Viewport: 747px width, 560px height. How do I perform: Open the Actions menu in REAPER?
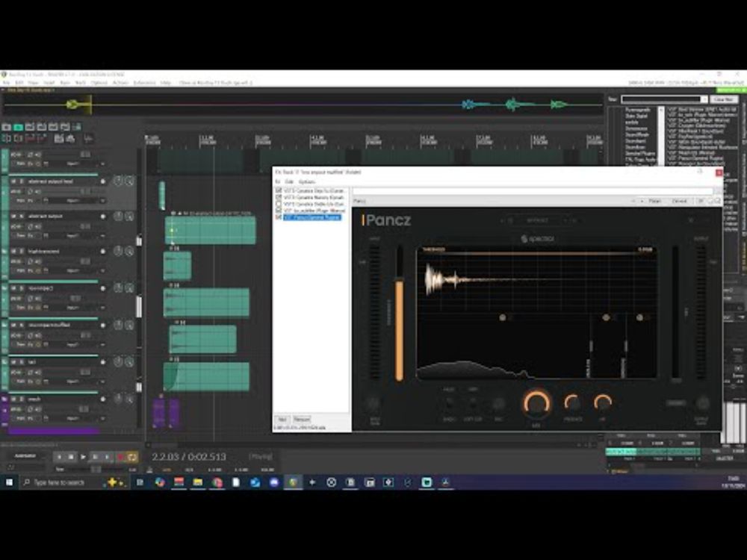coord(120,83)
